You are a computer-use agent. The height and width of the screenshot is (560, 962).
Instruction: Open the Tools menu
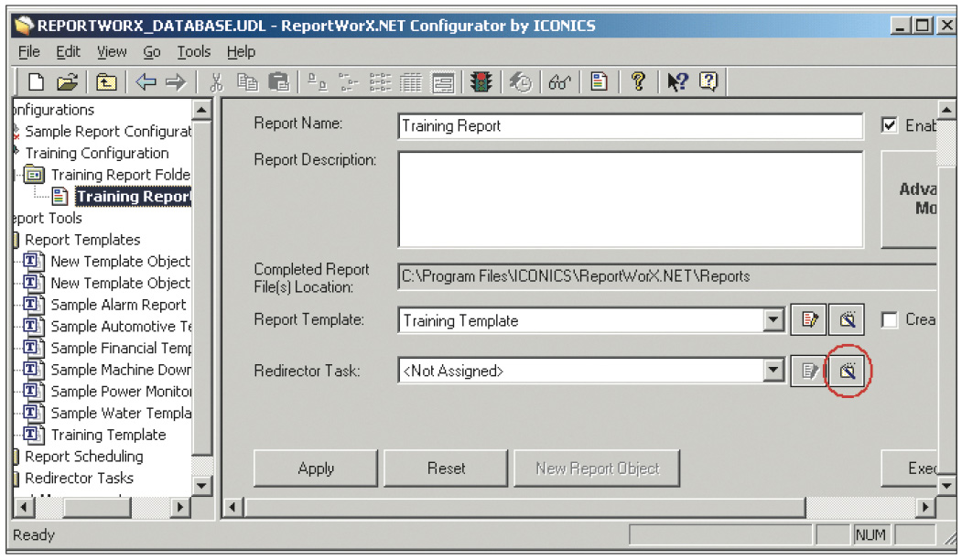click(194, 52)
